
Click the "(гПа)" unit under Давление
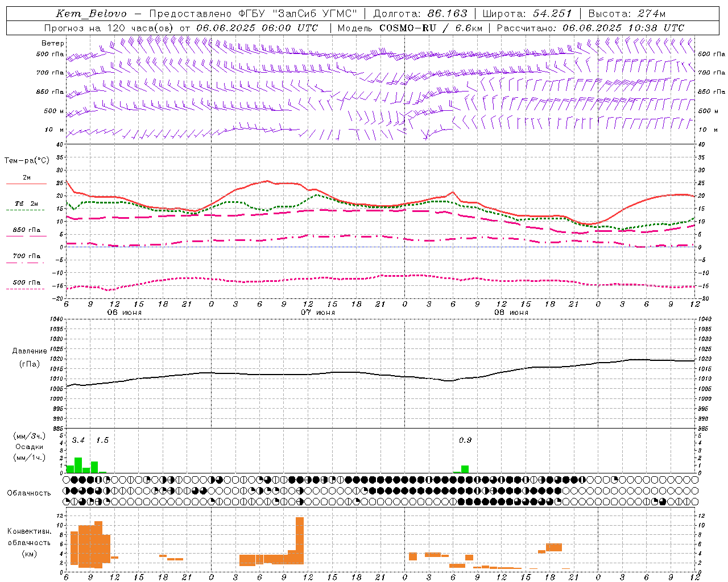coord(30,364)
